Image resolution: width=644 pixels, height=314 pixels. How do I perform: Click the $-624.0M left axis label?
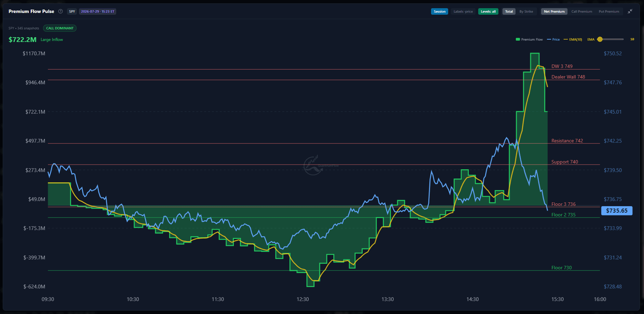[34, 287]
